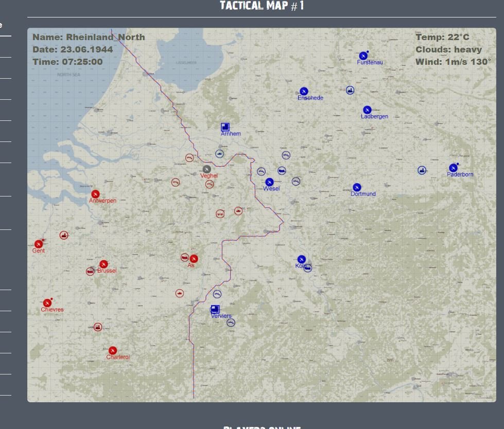Click the blue Furstenau airfield icon
The image size is (504, 429).
point(363,56)
